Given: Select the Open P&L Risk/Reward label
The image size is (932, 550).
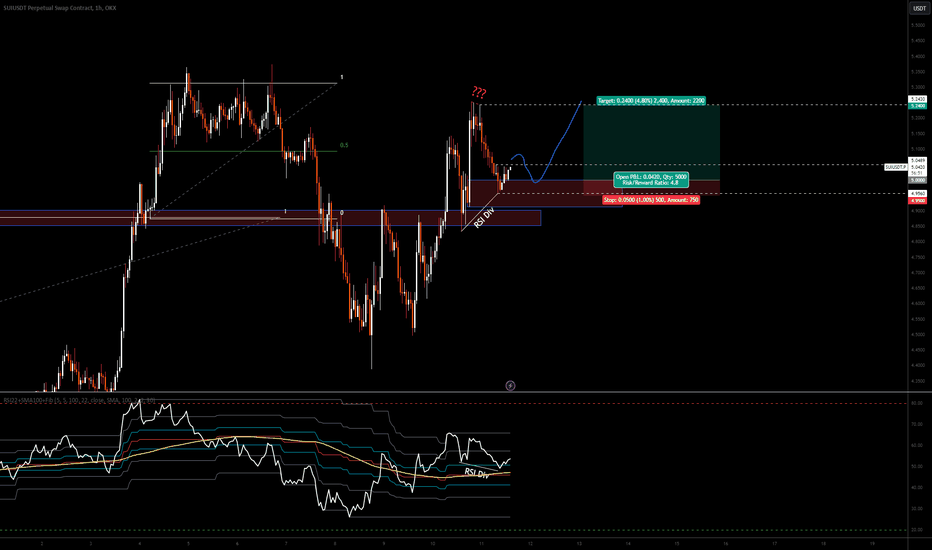Looking at the screenshot, I should coord(651,180).
